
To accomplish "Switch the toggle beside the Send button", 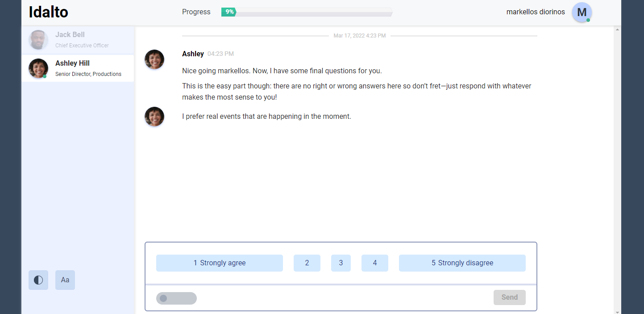I will coord(176,298).
